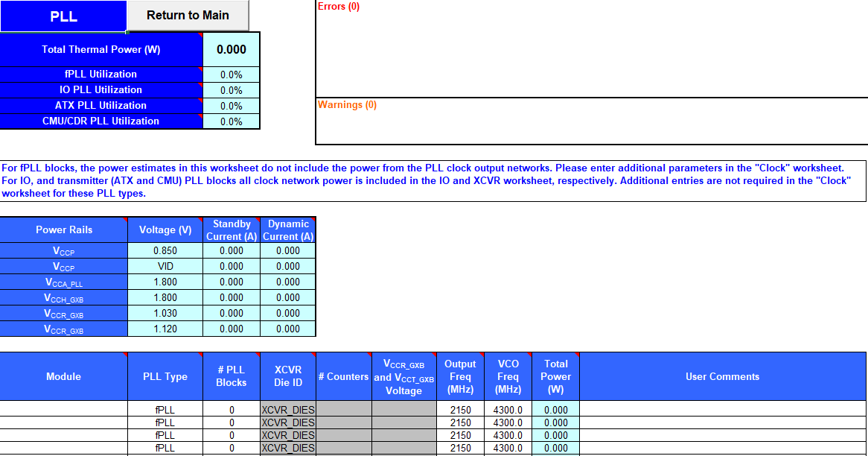
Task: Click the VCCA_PLL power rail label
Action: pos(64,282)
